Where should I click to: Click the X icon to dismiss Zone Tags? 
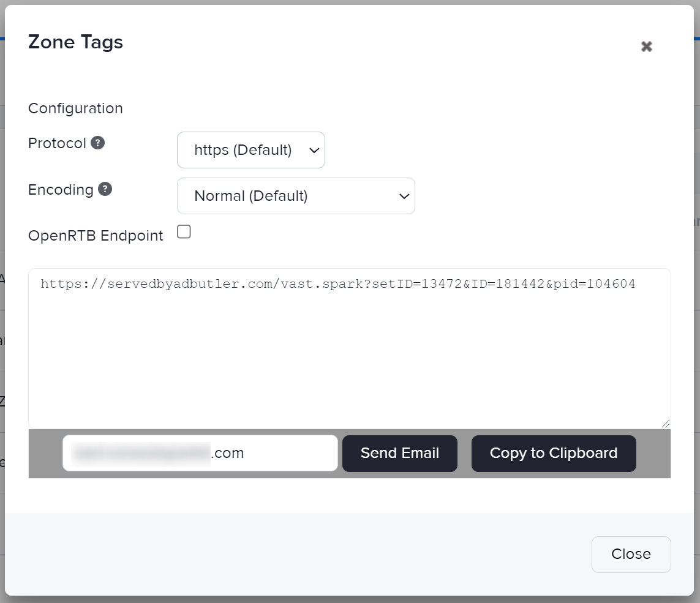coord(646,46)
